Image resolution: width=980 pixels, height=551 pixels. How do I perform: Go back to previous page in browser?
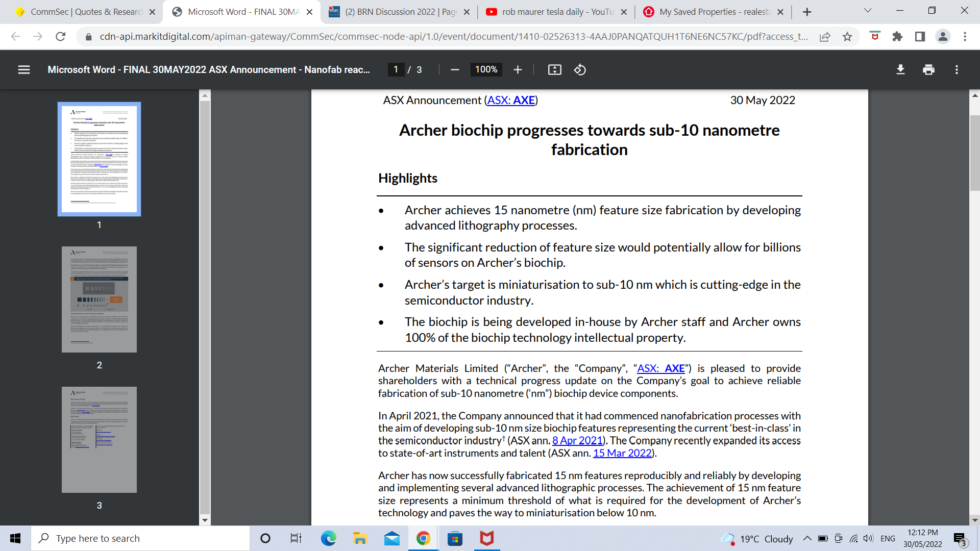(x=15, y=36)
